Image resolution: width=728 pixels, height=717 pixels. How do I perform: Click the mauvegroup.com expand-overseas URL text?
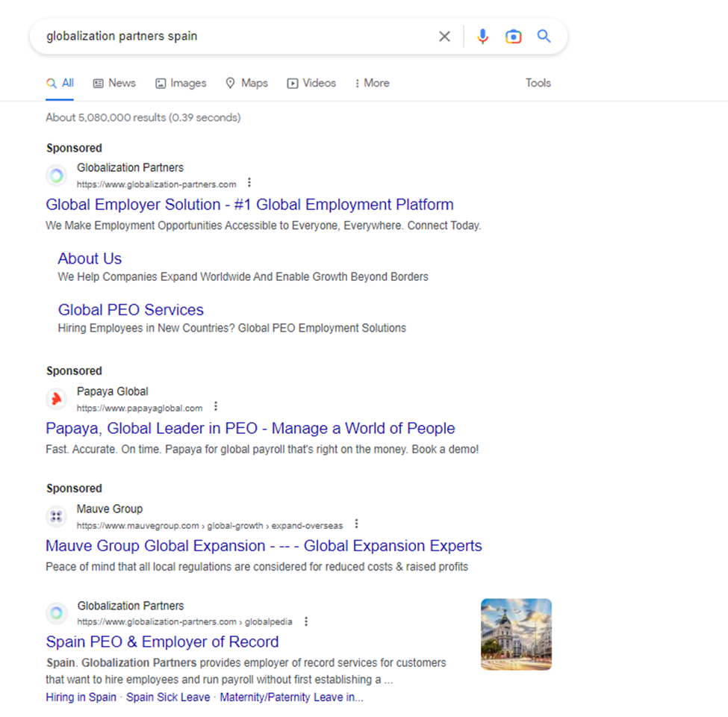tap(210, 526)
